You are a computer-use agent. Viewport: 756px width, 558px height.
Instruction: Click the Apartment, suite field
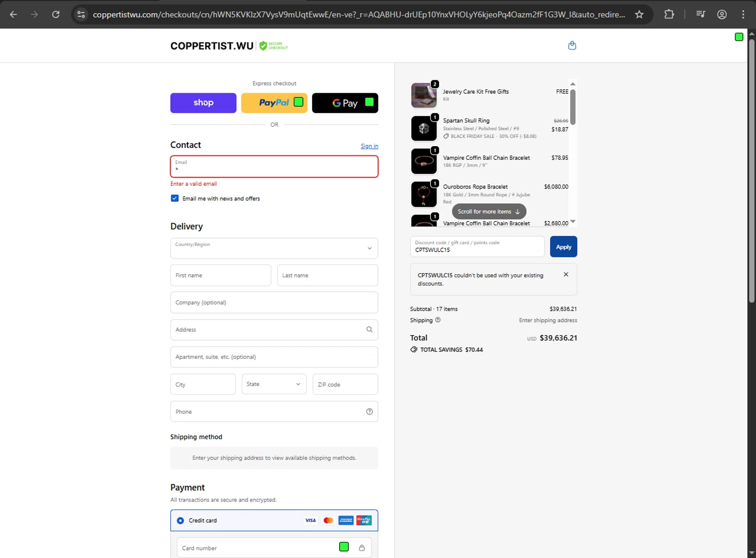[274, 357]
